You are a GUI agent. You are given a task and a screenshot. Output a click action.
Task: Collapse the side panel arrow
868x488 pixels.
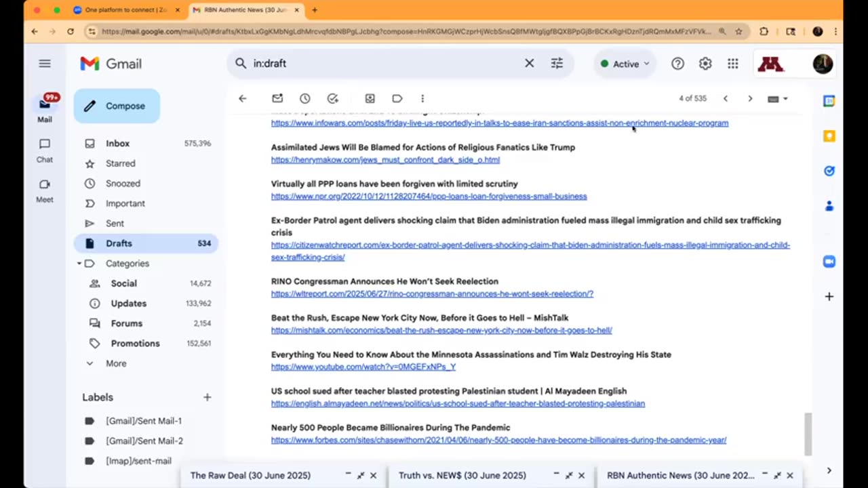tap(829, 470)
